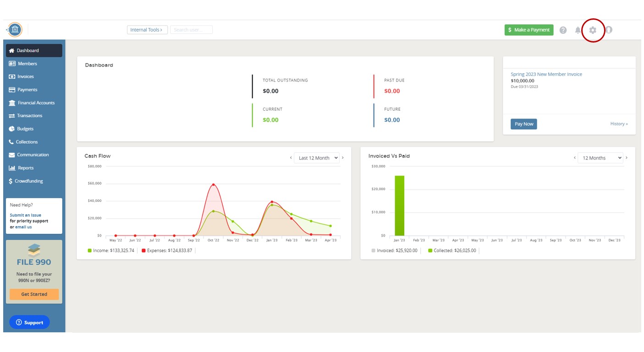Click the organization logo icon

point(15,30)
